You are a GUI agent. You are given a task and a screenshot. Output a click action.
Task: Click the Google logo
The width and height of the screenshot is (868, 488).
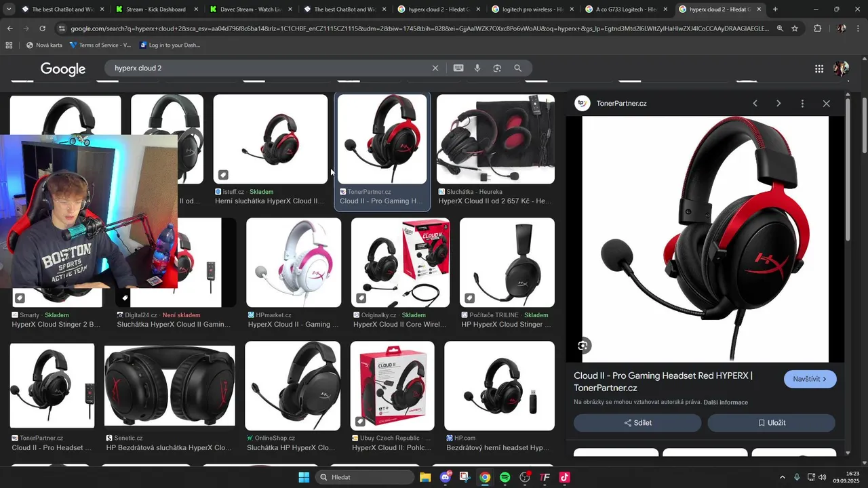pos(63,69)
